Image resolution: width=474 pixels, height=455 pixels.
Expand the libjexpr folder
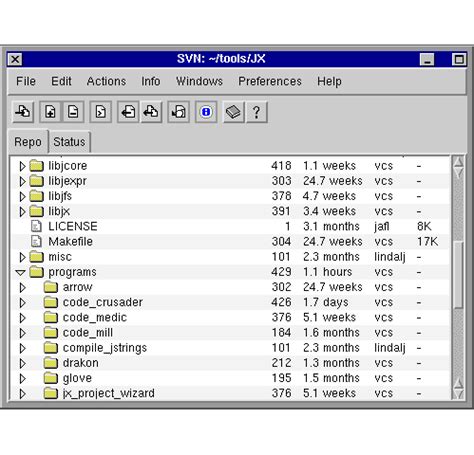coord(22,181)
